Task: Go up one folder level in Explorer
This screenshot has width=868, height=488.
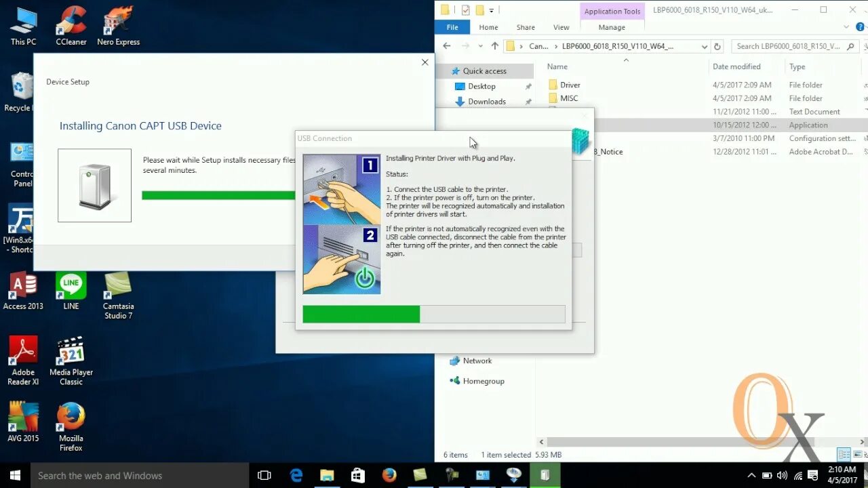Action: (495, 46)
